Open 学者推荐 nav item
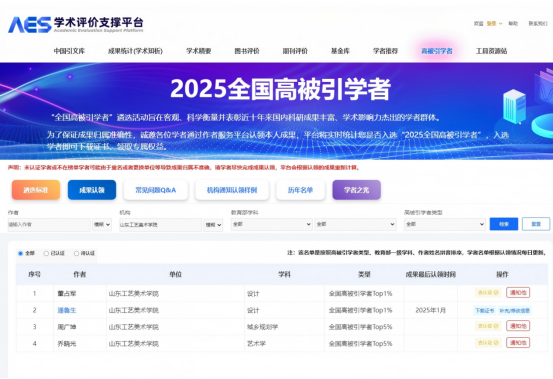553x379 pixels. click(x=385, y=51)
